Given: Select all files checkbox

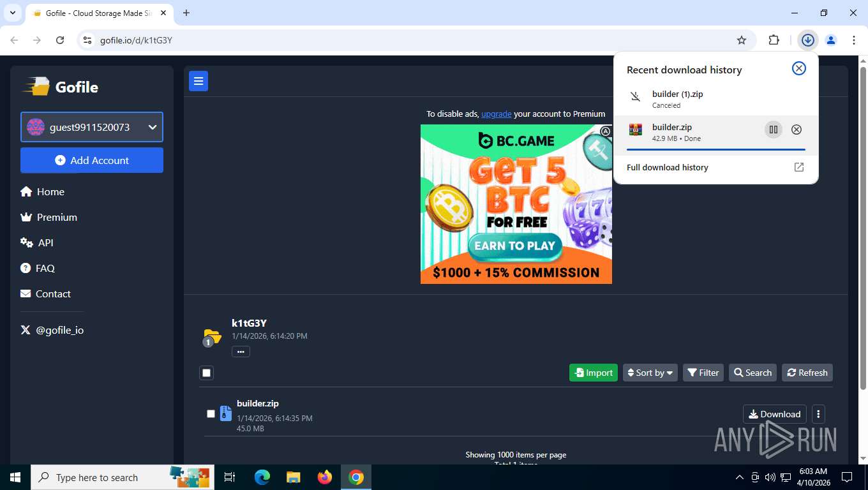Looking at the screenshot, I should [206, 373].
